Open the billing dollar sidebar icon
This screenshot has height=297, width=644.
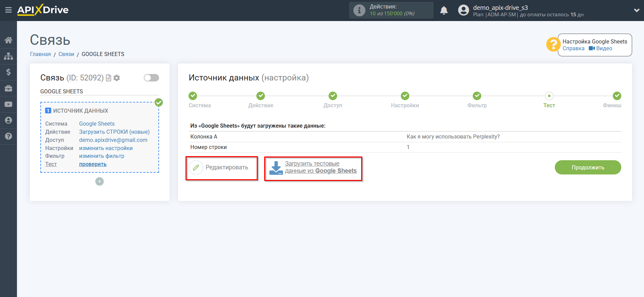[x=8, y=72]
